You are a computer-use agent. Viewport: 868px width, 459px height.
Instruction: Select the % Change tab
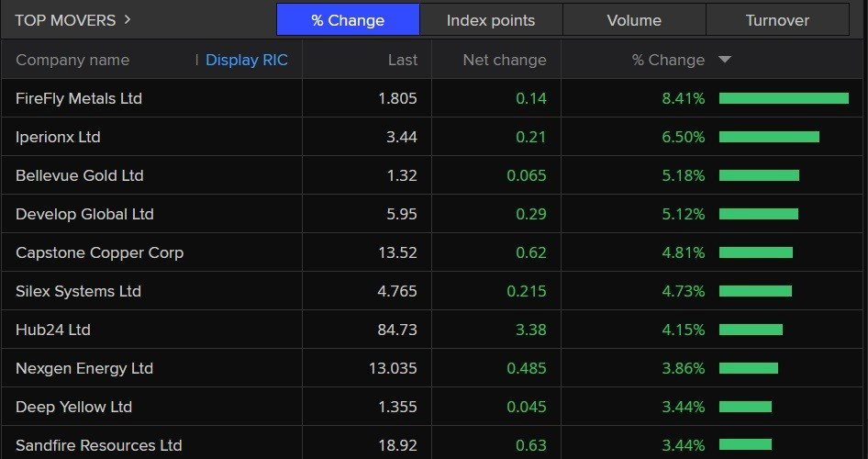pos(348,20)
